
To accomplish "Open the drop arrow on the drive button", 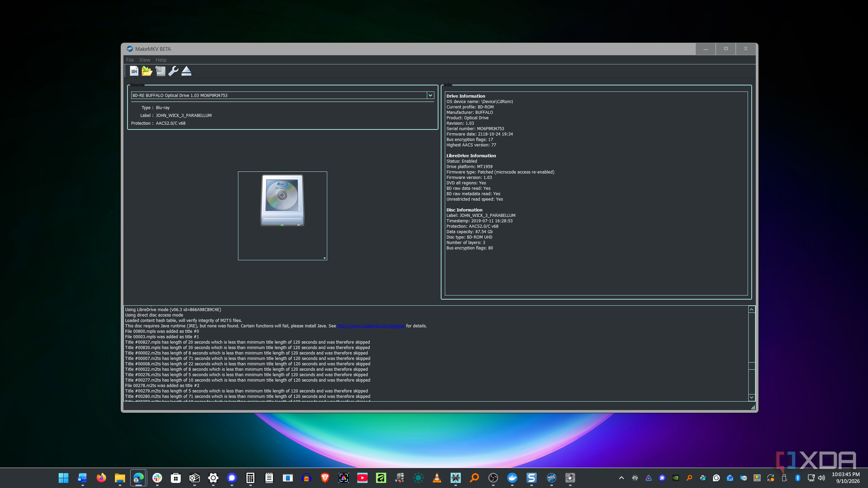I will (324, 258).
